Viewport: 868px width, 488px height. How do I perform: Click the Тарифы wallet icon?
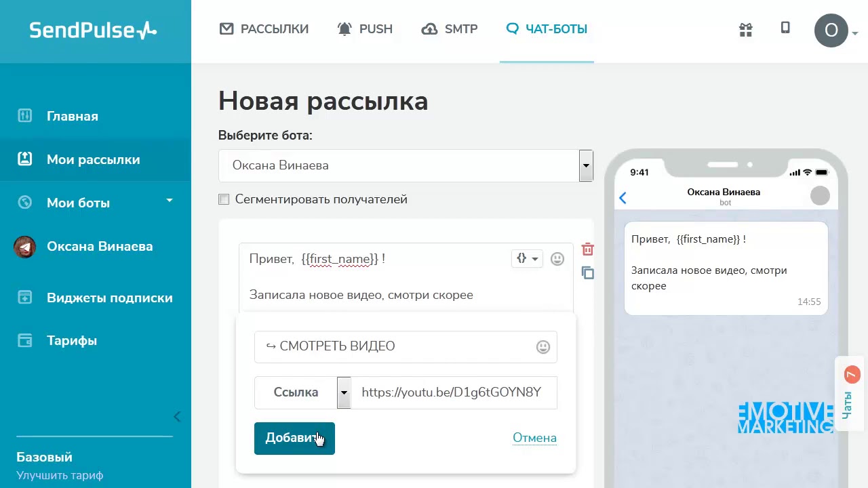coord(25,340)
